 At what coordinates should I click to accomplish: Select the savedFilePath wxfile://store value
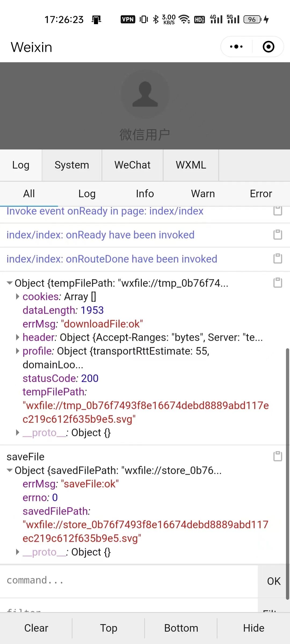[146, 531]
